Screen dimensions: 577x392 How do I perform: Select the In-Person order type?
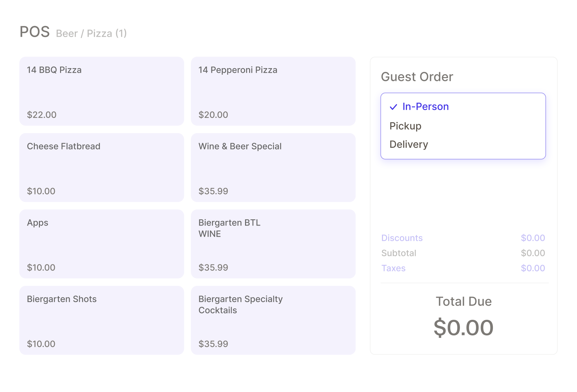(x=425, y=107)
